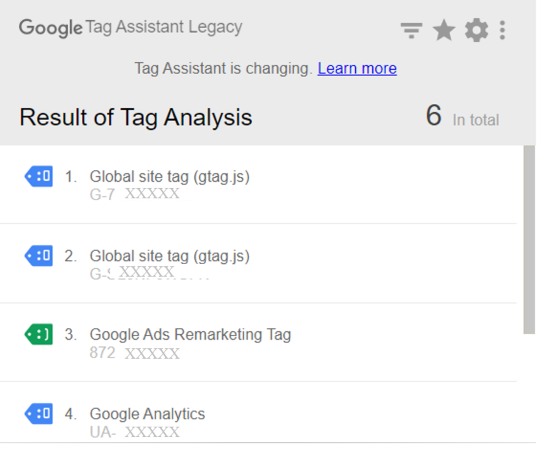Click the G-7 XXXXX tag ID text
This screenshot has width=537, height=450.
[x=134, y=194]
